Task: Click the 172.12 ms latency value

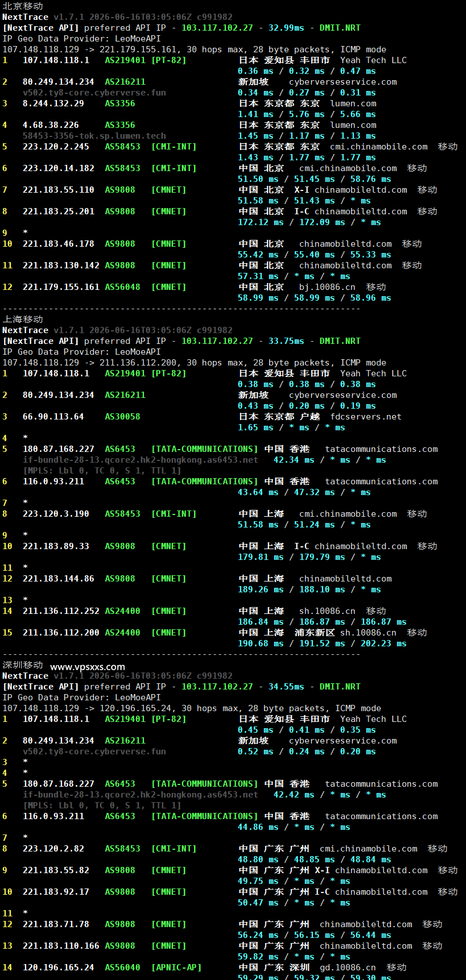Action: pyautogui.click(x=261, y=222)
